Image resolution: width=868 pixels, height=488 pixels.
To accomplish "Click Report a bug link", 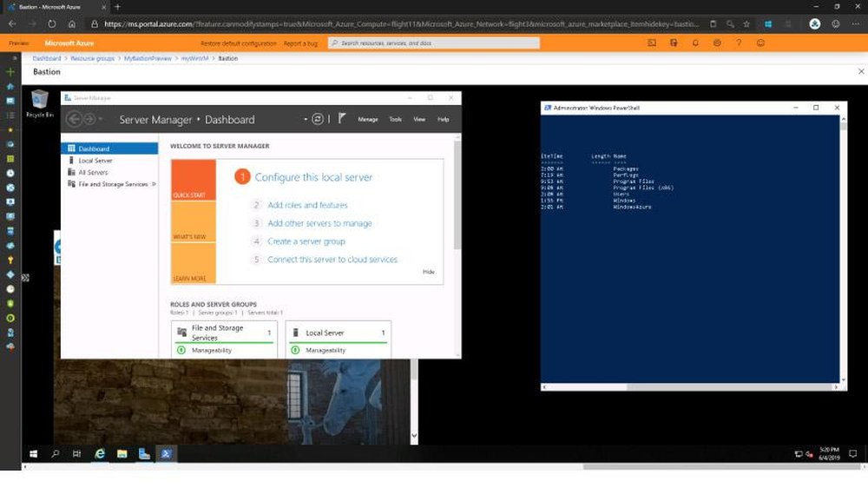I will [x=300, y=43].
